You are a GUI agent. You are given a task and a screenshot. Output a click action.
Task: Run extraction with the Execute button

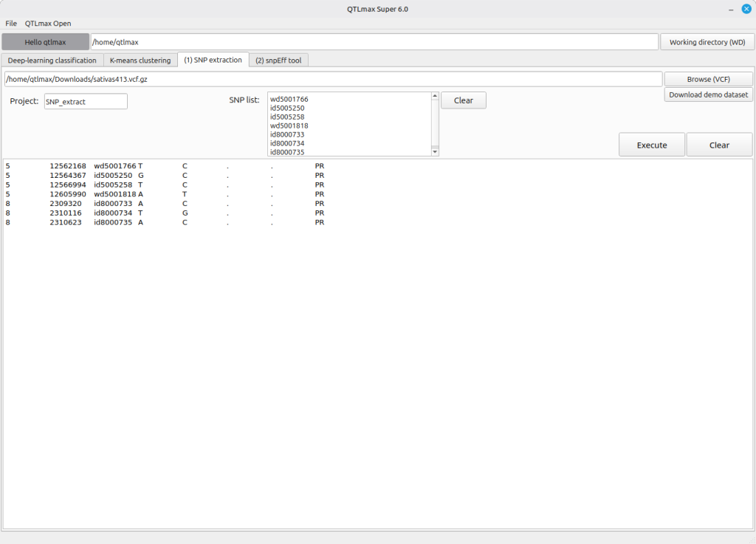coord(651,145)
